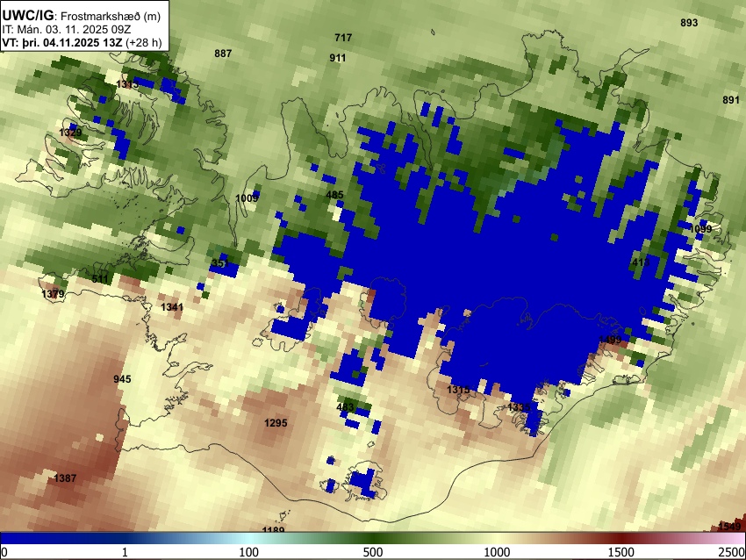The height and width of the screenshot is (560, 746).
Task: Pick the 1313 value in the Westfjords
Action: click(127, 84)
